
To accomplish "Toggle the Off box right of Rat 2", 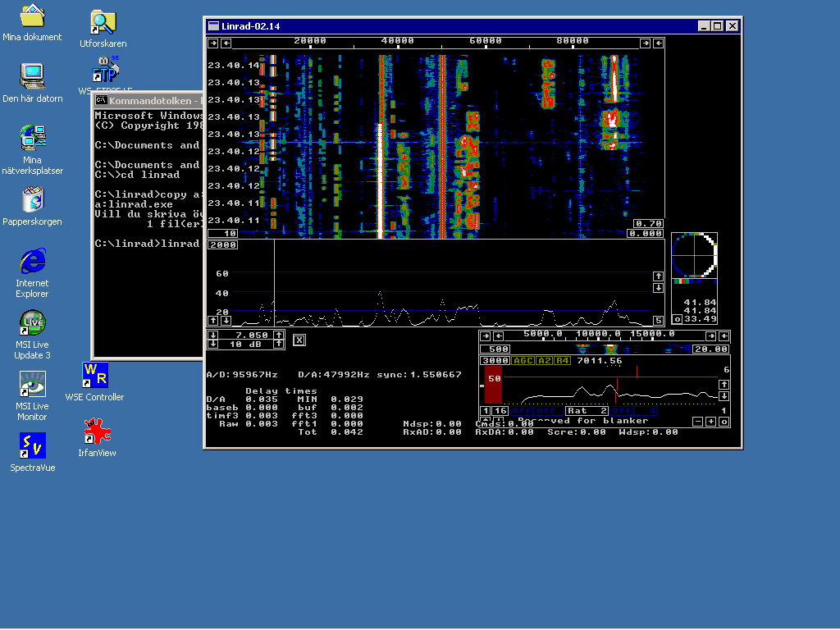I will (x=622, y=411).
